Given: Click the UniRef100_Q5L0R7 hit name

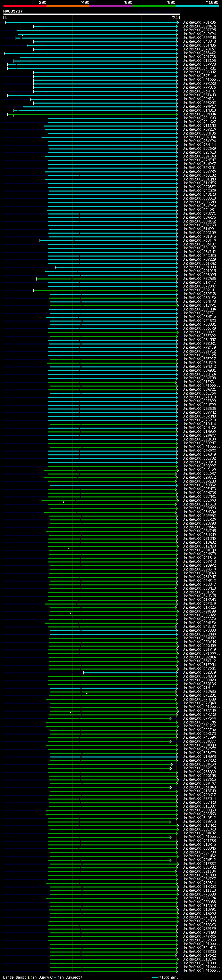Looking at the screenshot, I should [x=199, y=473].
